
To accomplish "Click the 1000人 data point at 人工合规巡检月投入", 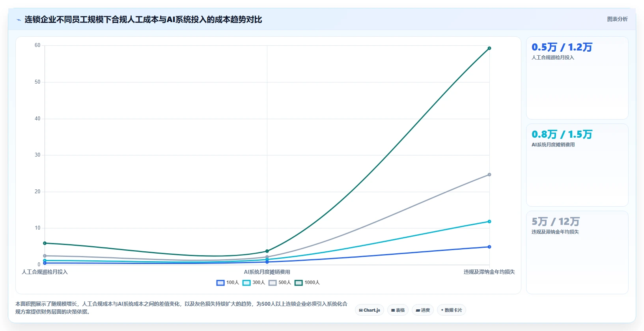I will click(45, 243).
